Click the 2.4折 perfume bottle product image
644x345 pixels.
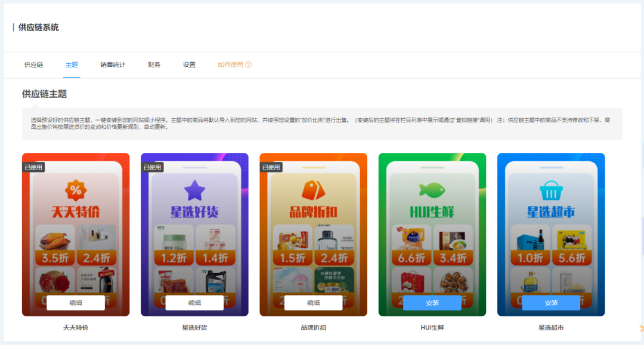coord(335,245)
